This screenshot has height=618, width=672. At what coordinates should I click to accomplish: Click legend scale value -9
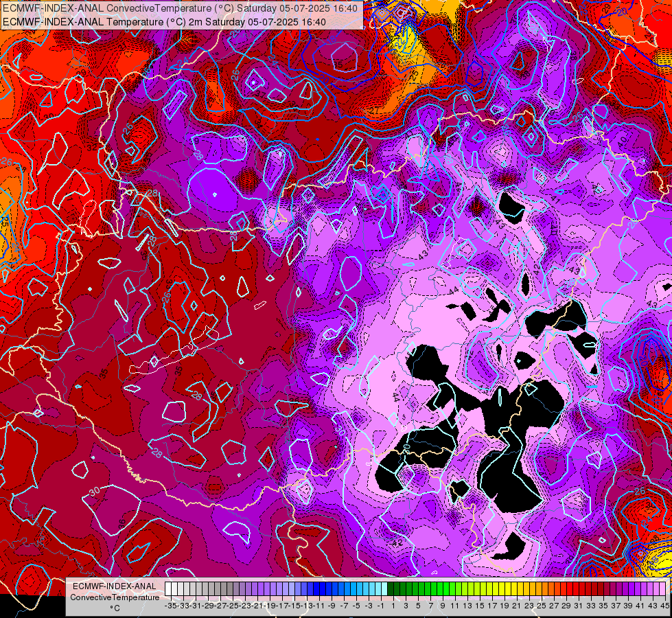[332, 606]
